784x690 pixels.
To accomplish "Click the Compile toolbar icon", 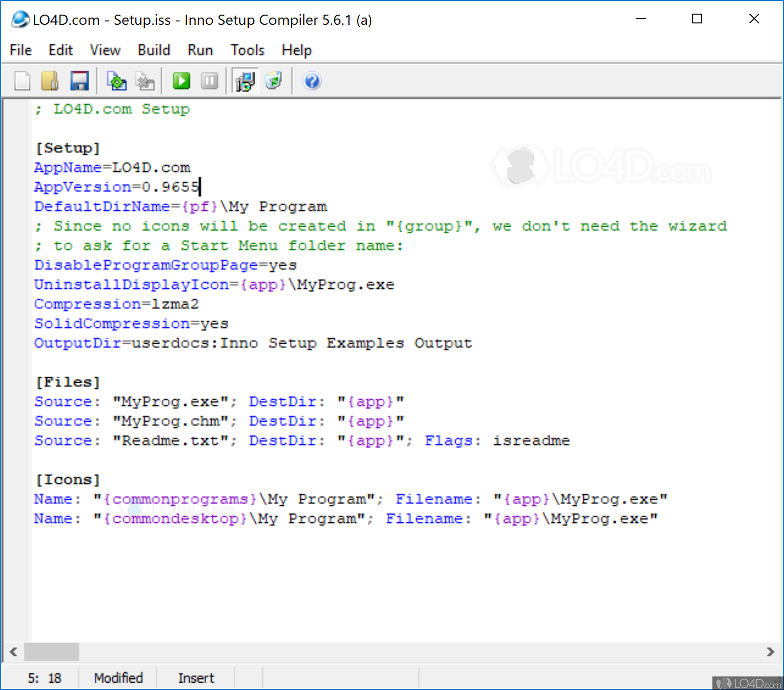I will (x=117, y=81).
